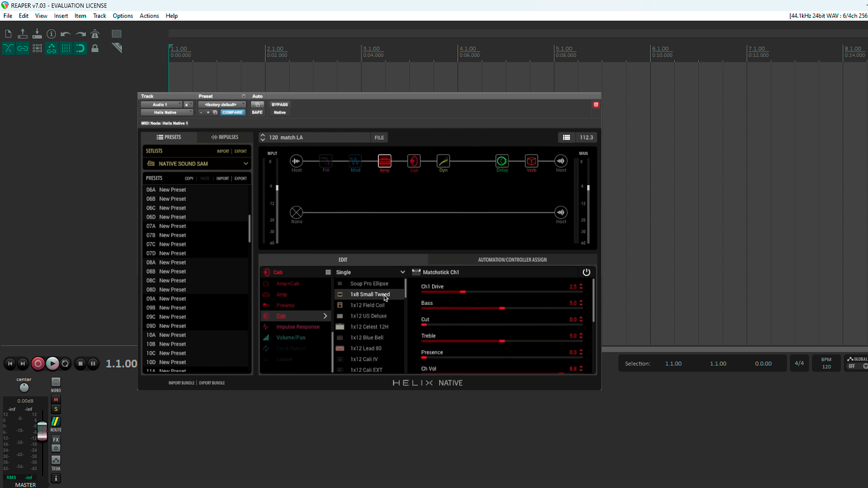Click the Undo arrow in the toolbar

click(65, 34)
